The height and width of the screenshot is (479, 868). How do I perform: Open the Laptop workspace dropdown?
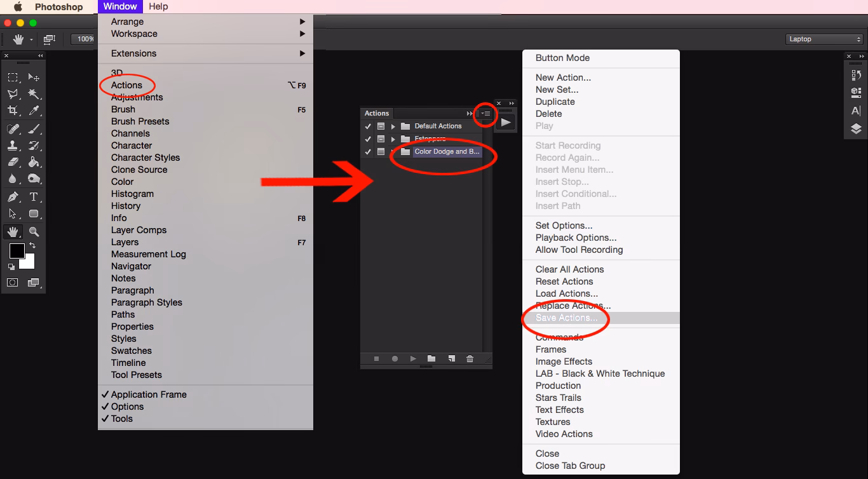coord(824,39)
